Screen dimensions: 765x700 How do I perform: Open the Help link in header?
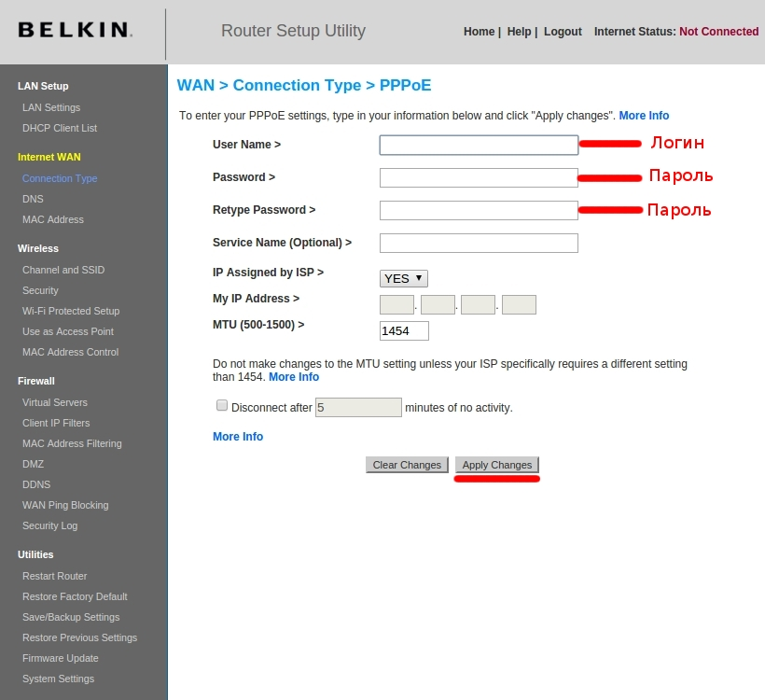(519, 32)
